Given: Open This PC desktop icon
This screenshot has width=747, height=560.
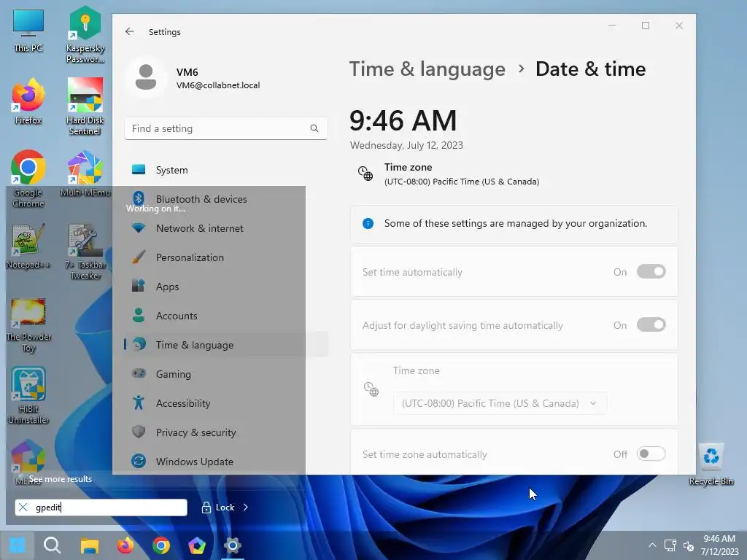Looking at the screenshot, I should [28, 31].
